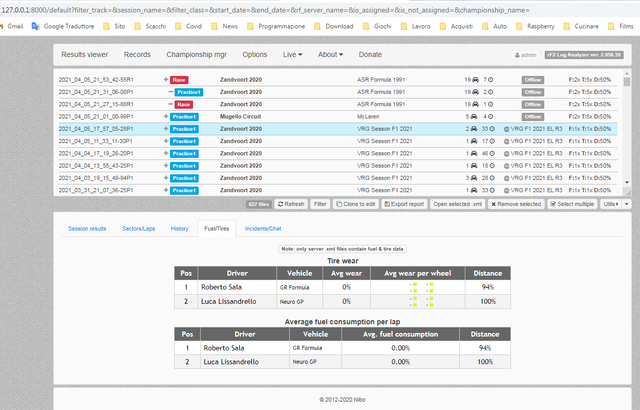Click the session list scrollbar down arrow
The image size is (640, 410).
pyautogui.click(x=627, y=182)
